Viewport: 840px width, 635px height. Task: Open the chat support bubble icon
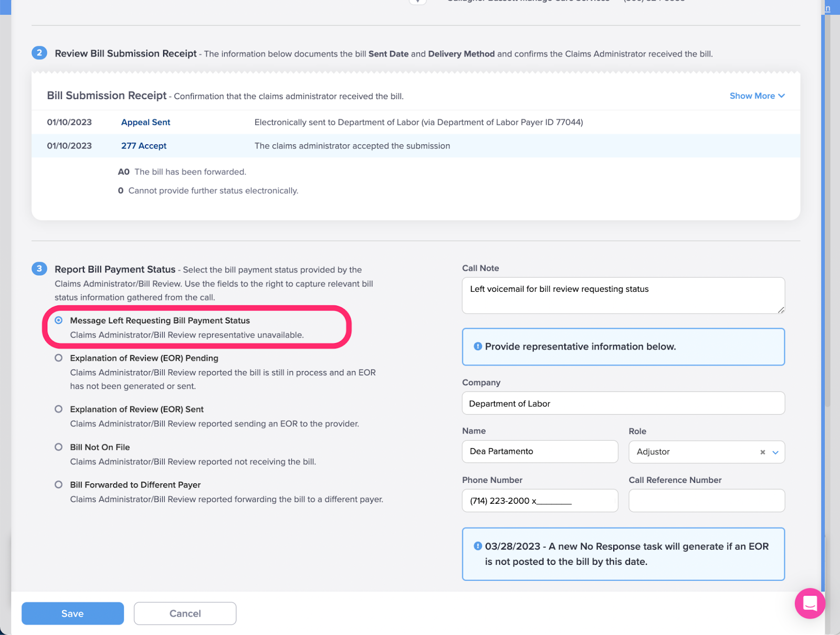[x=810, y=604]
